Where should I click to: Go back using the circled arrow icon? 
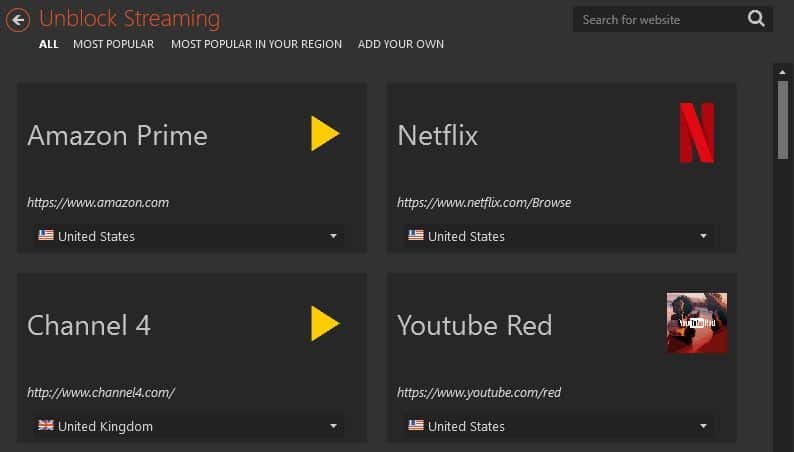[18, 20]
